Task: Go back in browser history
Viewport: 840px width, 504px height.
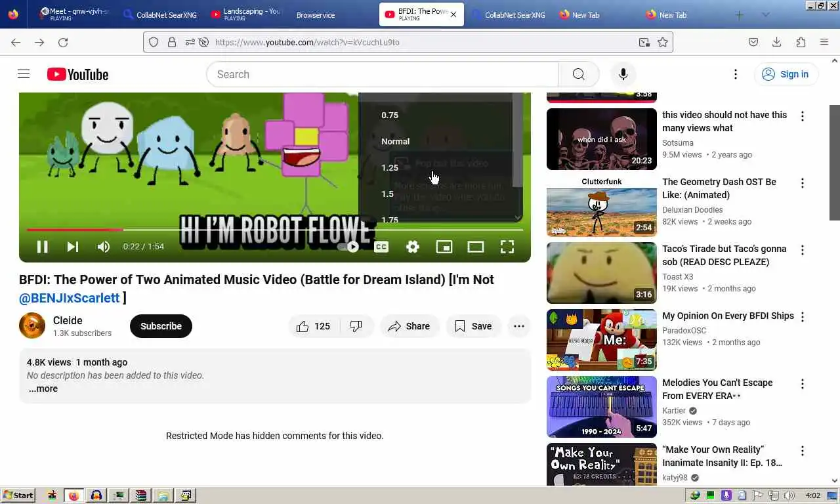Action: [x=16, y=42]
